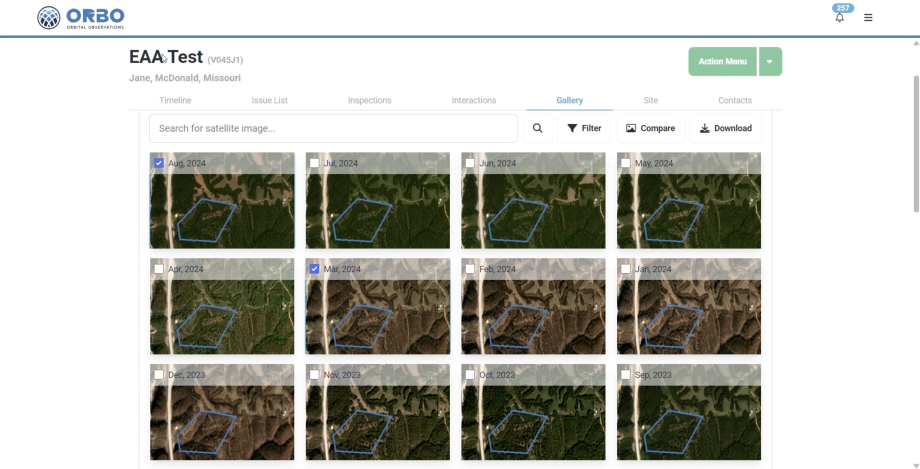Focus the satellite image search field
The width and height of the screenshot is (920, 469).
(333, 128)
